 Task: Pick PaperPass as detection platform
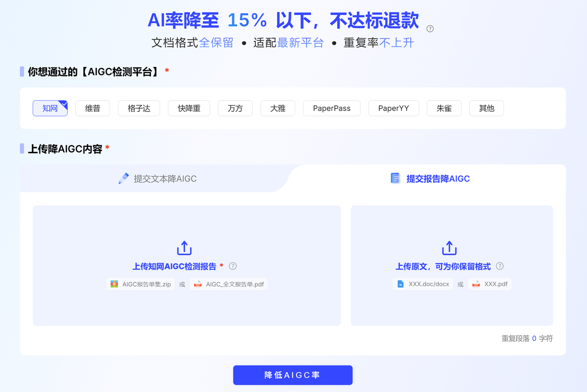pos(332,108)
